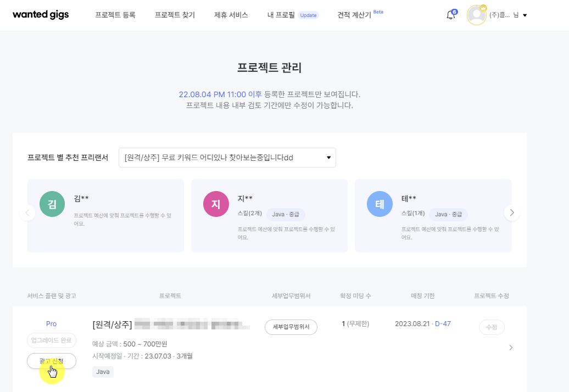This screenshot has width=569, height=392.
Task: Click the wanted gigs logo
Action: coord(41,15)
